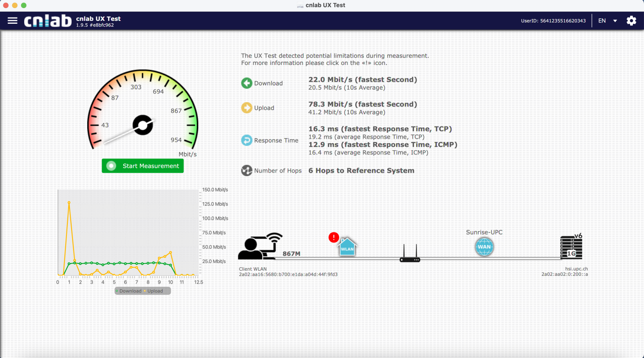Click the Number of Hops icon
Image resolution: width=644 pixels, height=358 pixels.
(x=247, y=171)
